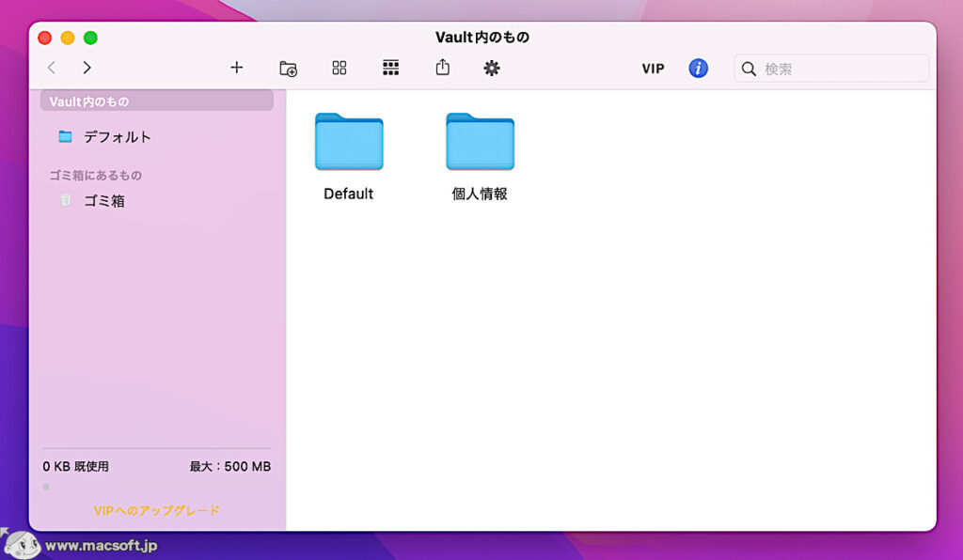Switch to large icon grid view
The image size is (963, 560).
[x=339, y=68]
